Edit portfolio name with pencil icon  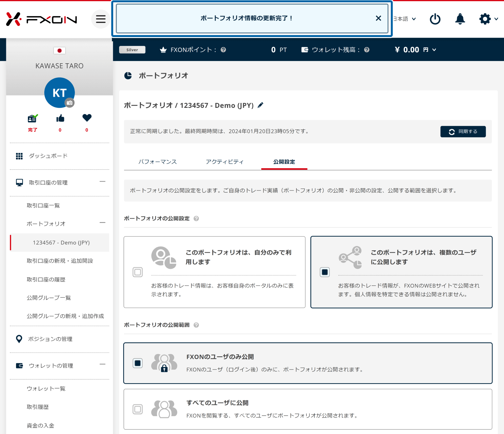click(261, 105)
